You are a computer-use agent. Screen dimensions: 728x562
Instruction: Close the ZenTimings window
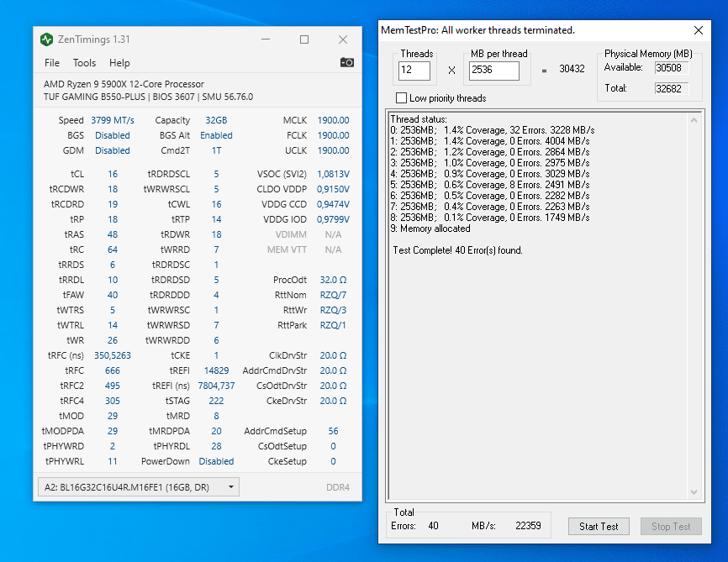coord(343,39)
